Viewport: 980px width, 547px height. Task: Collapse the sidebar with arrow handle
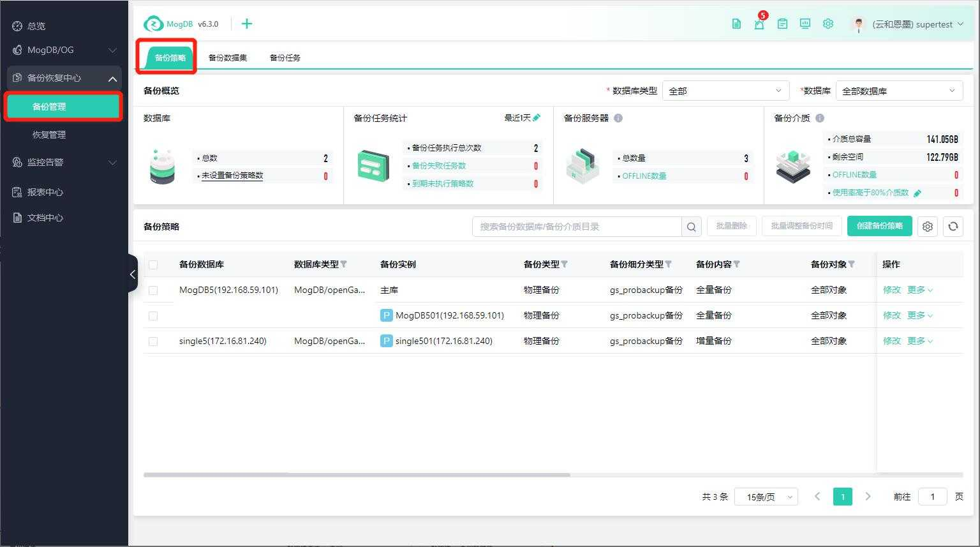(133, 274)
